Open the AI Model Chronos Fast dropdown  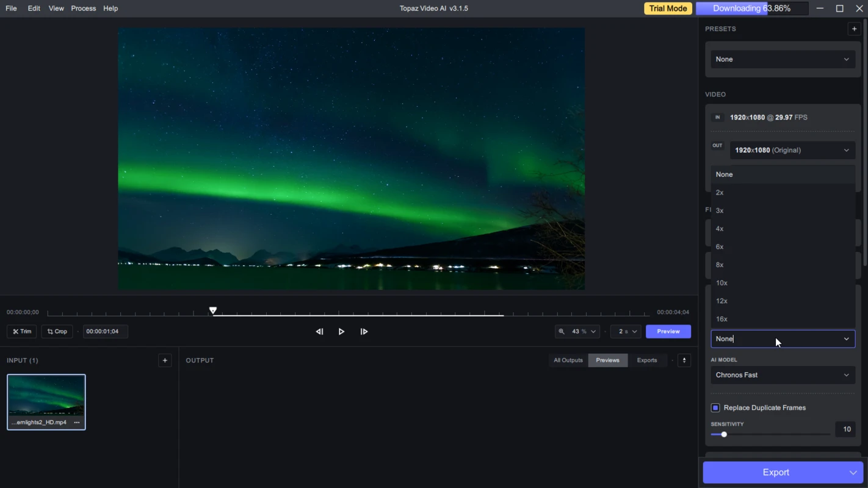pos(783,375)
